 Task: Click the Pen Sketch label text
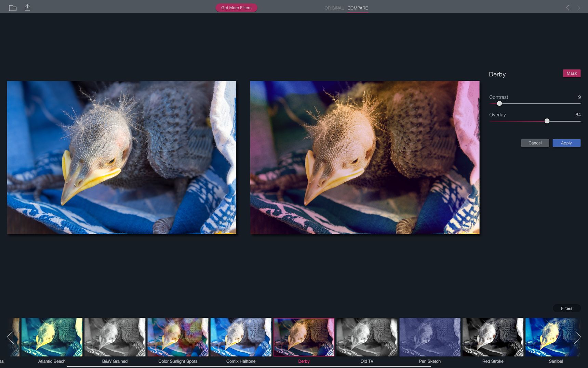[430, 361]
